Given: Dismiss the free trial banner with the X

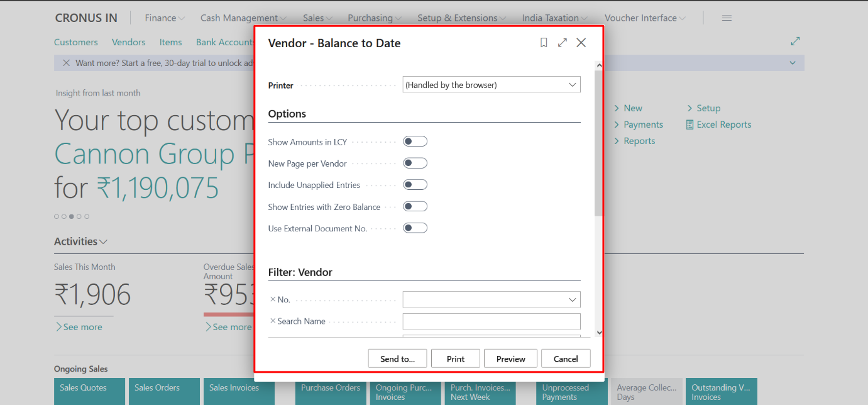Looking at the screenshot, I should tap(66, 63).
